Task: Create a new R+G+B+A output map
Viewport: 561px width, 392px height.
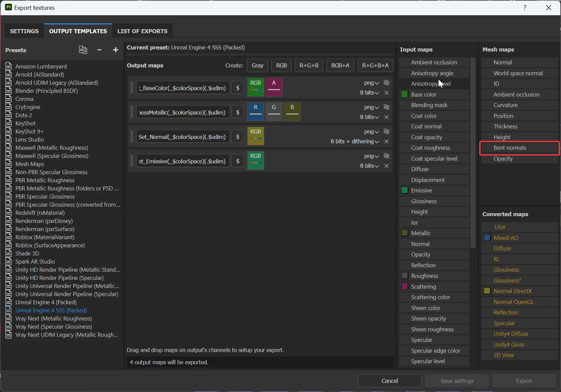Action: [375, 65]
